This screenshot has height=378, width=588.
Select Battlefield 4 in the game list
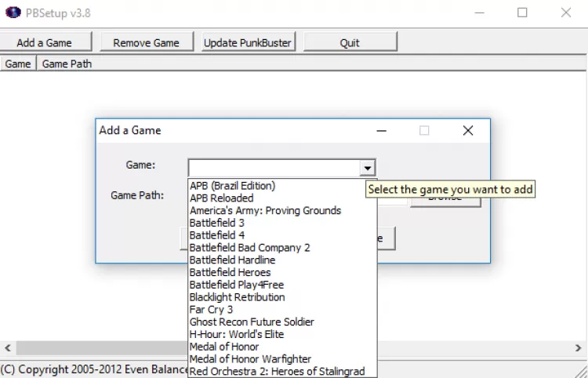282,235
